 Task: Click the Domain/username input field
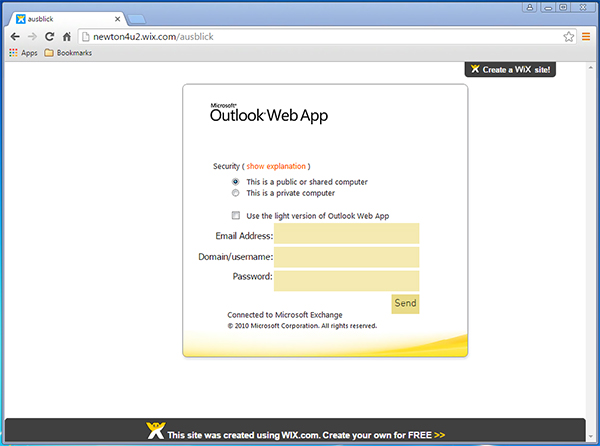pos(346,257)
